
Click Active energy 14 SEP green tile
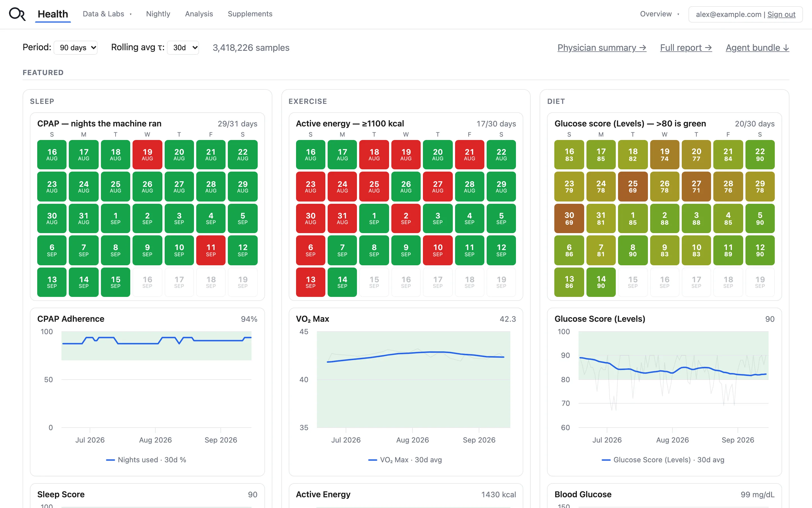[x=342, y=282]
